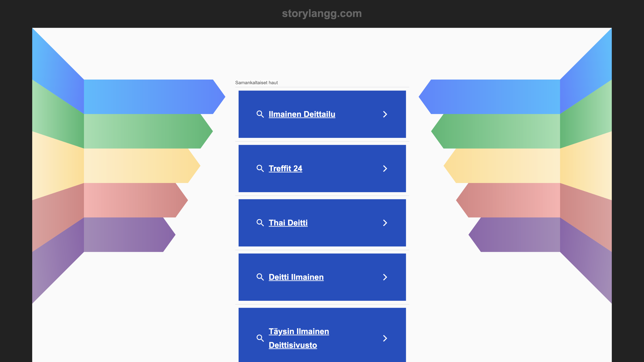Image resolution: width=644 pixels, height=362 pixels.
Task: Select the search icon next to Deitti Ilmainen
Action: [x=261, y=277]
